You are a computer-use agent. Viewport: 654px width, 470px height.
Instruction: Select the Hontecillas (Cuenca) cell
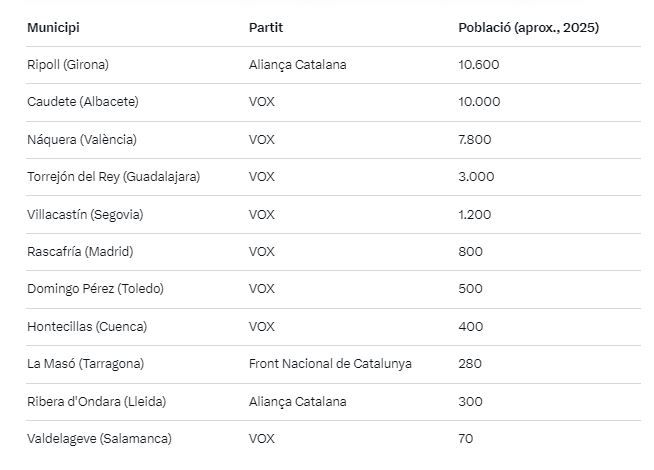87,327
